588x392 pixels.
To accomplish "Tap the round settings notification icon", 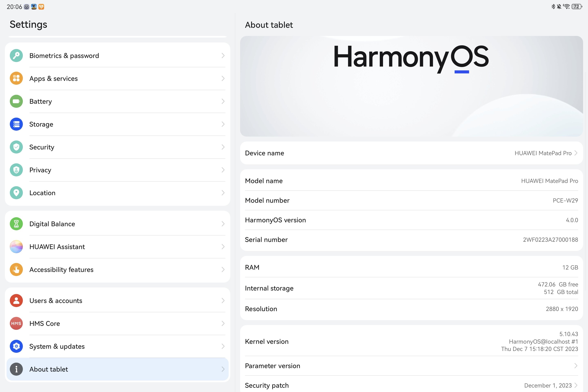I will [27, 7].
